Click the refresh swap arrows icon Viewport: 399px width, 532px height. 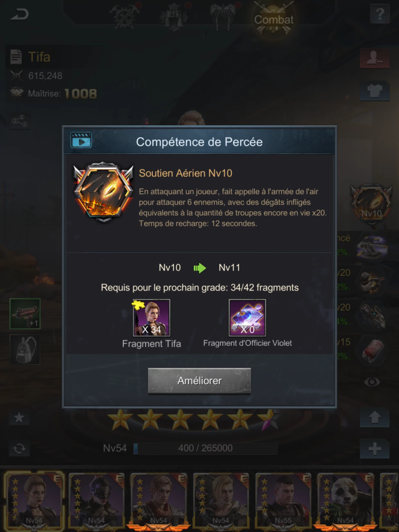coord(19,448)
